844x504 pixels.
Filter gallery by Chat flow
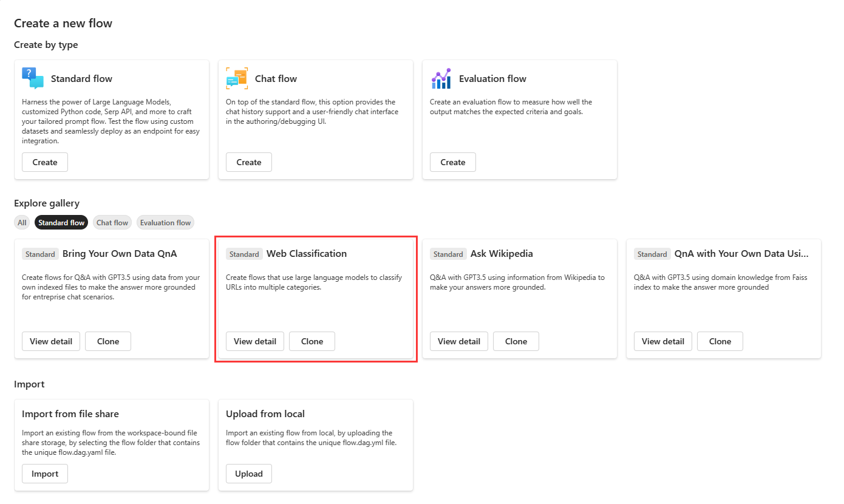(x=112, y=223)
